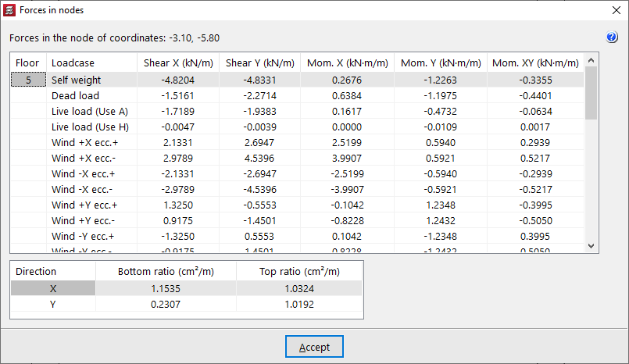Click the blue help question mark icon
Screen dimensions: 629x364
coord(612,37)
